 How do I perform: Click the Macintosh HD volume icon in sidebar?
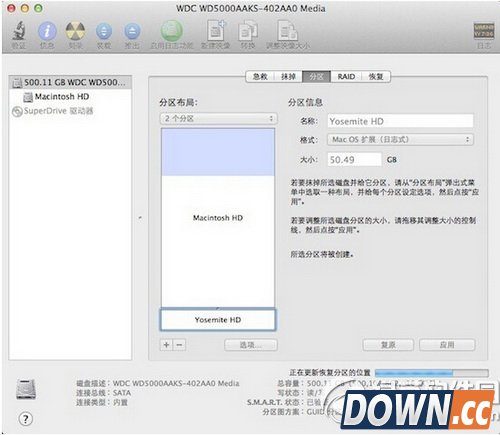[x=28, y=97]
